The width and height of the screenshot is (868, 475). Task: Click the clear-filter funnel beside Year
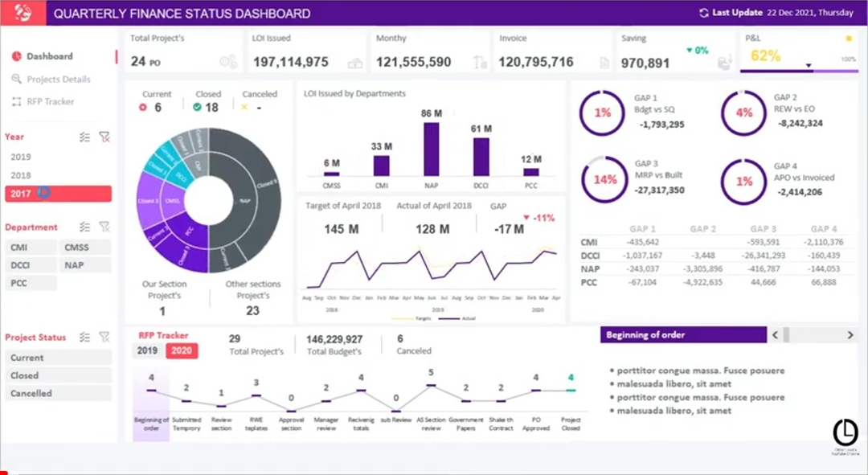point(104,137)
